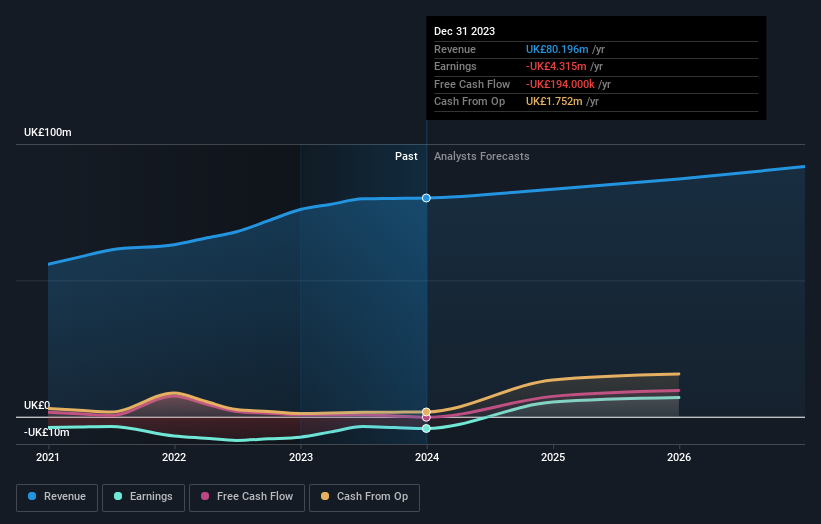Click the -UK£10m y-axis label
821x524 pixels.
(47, 432)
